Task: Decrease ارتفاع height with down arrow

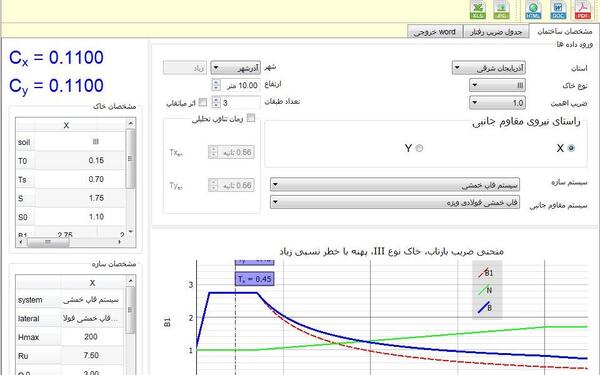Action: point(216,88)
